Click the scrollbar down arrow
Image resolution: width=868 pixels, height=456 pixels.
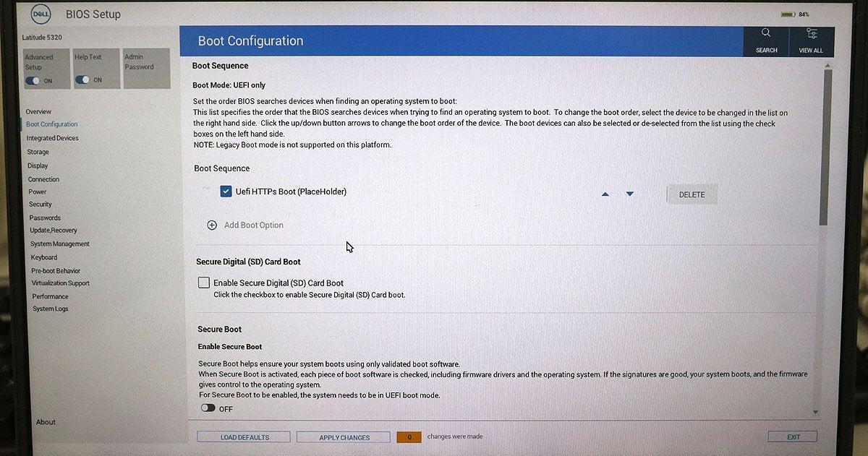pos(816,411)
